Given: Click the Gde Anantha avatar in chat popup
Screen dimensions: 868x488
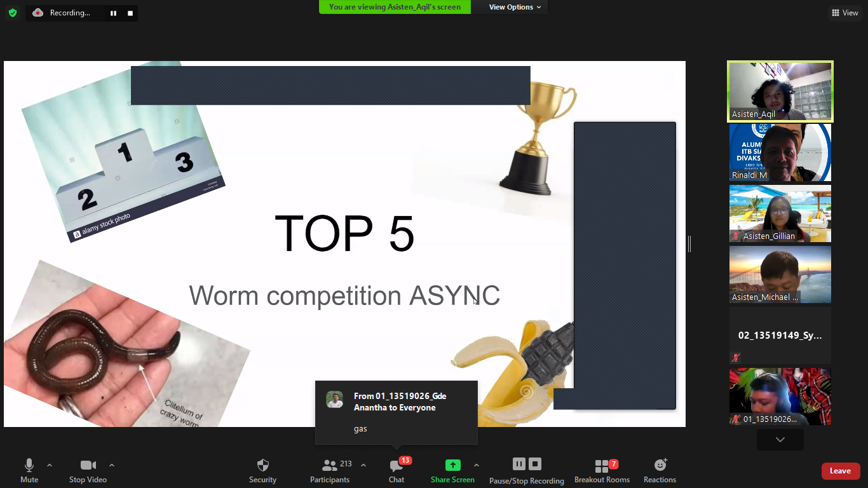Looking at the screenshot, I should click(335, 400).
